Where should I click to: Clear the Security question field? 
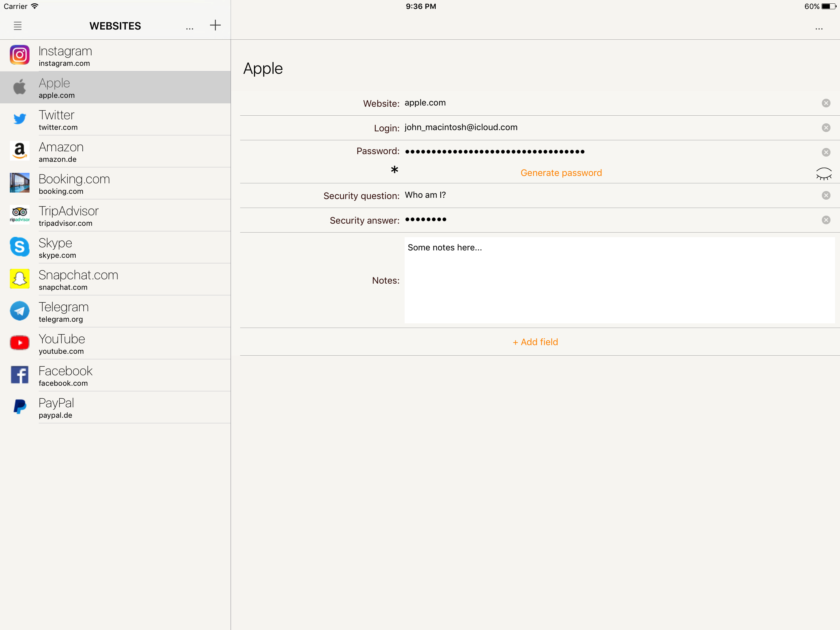[826, 195]
